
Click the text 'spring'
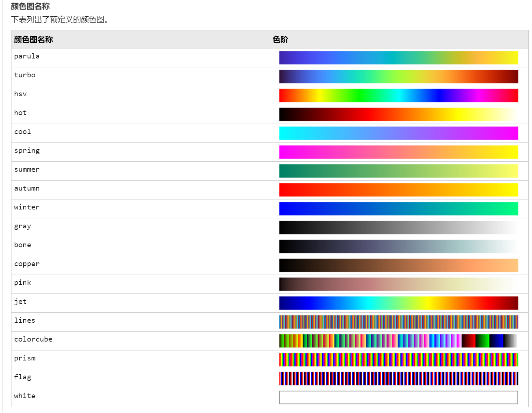[27, 151]
